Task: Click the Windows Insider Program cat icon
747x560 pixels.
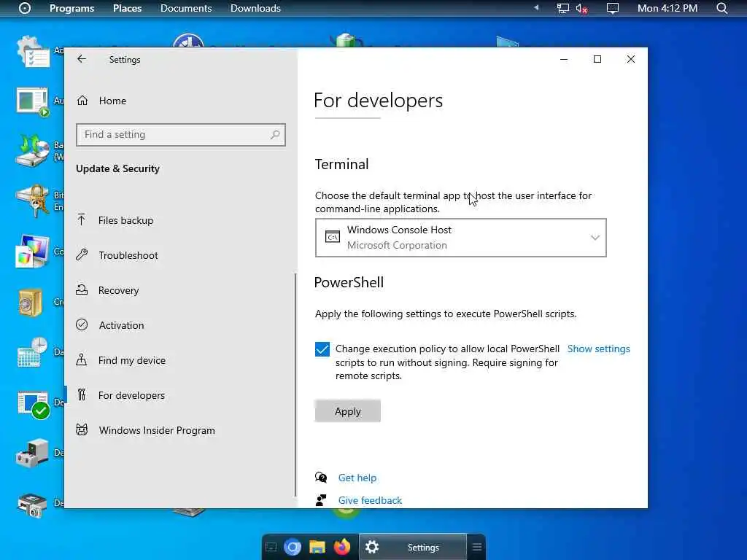Action: point(82,430)
